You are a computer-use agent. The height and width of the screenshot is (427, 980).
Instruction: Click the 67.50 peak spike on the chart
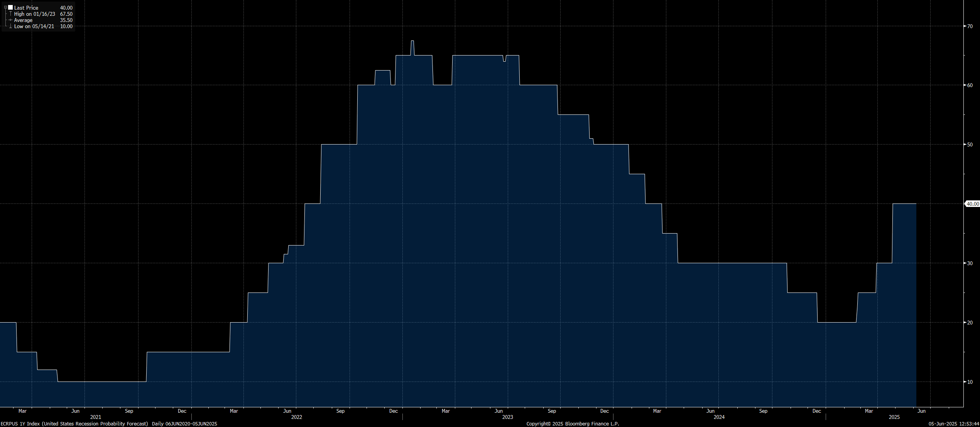point(412,41)
